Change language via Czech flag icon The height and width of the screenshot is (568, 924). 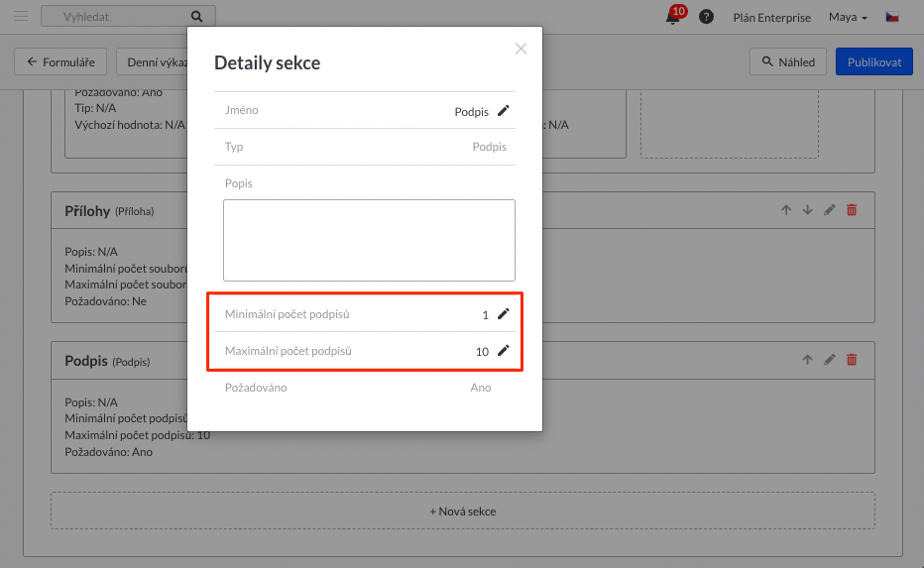pyautogui.click(x=892, y=17)
